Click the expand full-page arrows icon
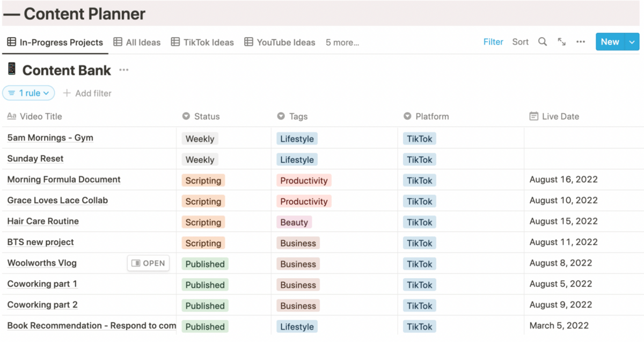This screenshot has width=644, height=342. coord(561,42)
